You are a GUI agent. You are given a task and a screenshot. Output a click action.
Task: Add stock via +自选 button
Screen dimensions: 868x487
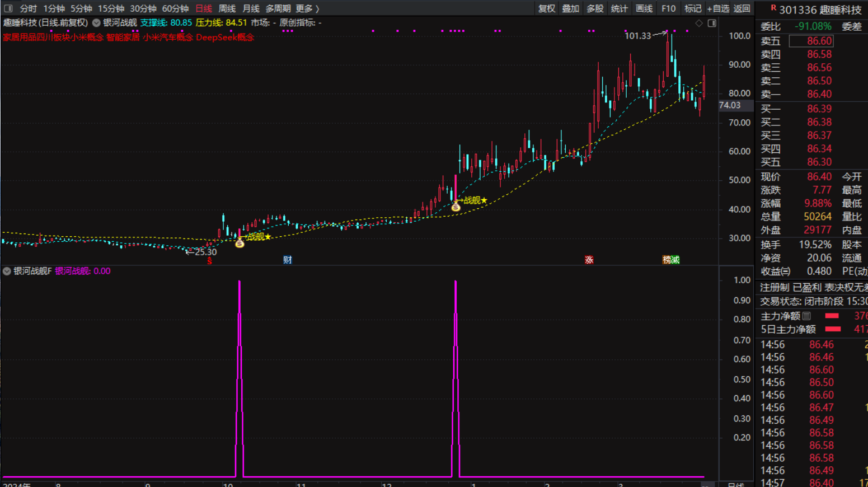(x=718, y=8)
